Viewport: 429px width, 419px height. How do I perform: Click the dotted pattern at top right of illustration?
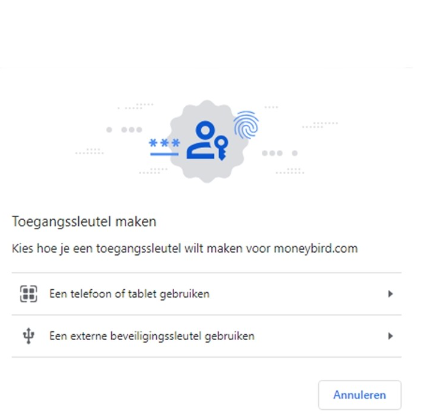320,125
